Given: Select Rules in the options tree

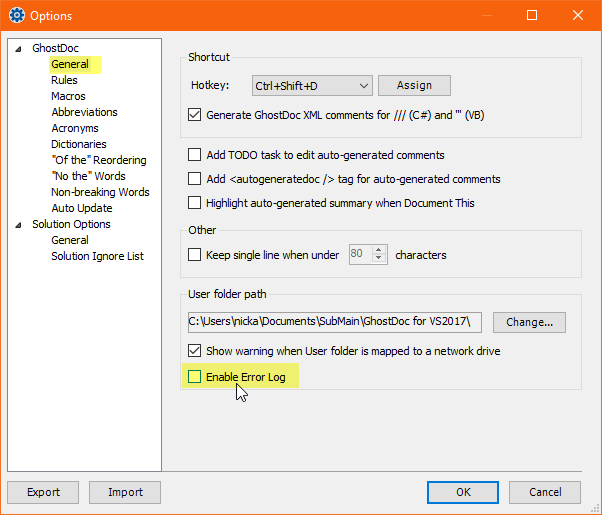Looking at the screenshot, I should click(64, 80).
